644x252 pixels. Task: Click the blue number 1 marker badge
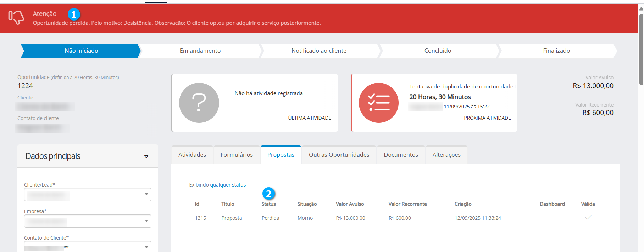click(74, 15)
